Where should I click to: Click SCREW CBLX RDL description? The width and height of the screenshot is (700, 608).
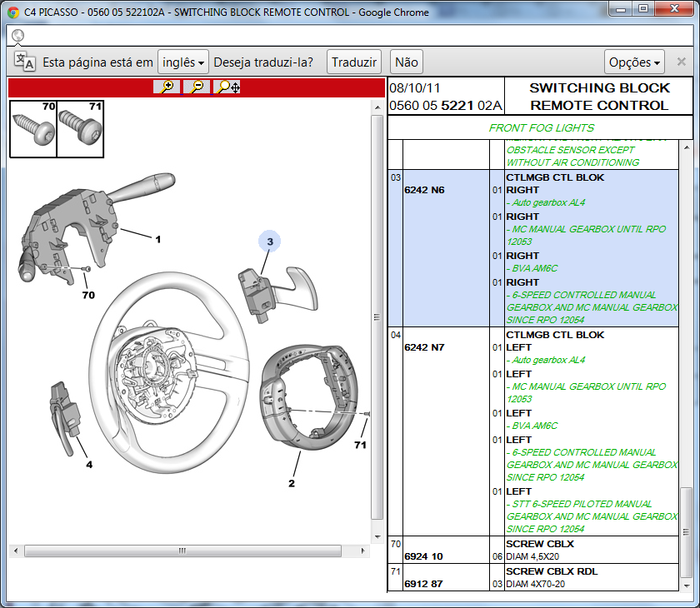[552, 571]
